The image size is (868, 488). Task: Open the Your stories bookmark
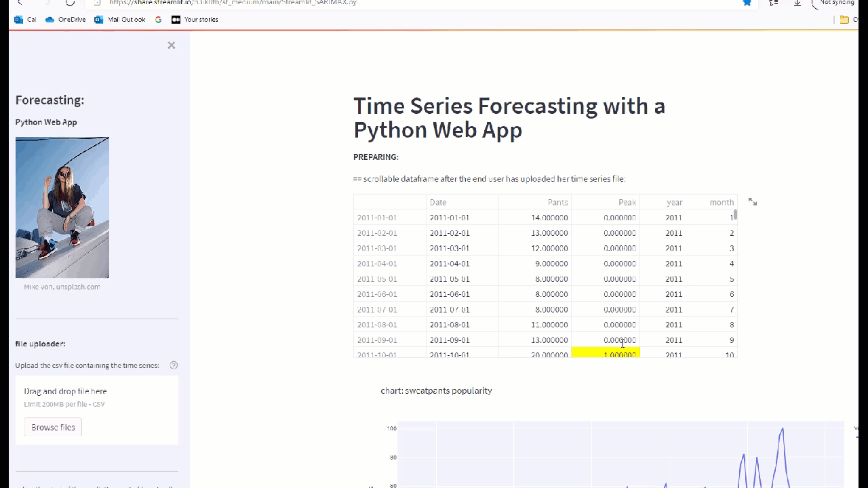(195, 20)
